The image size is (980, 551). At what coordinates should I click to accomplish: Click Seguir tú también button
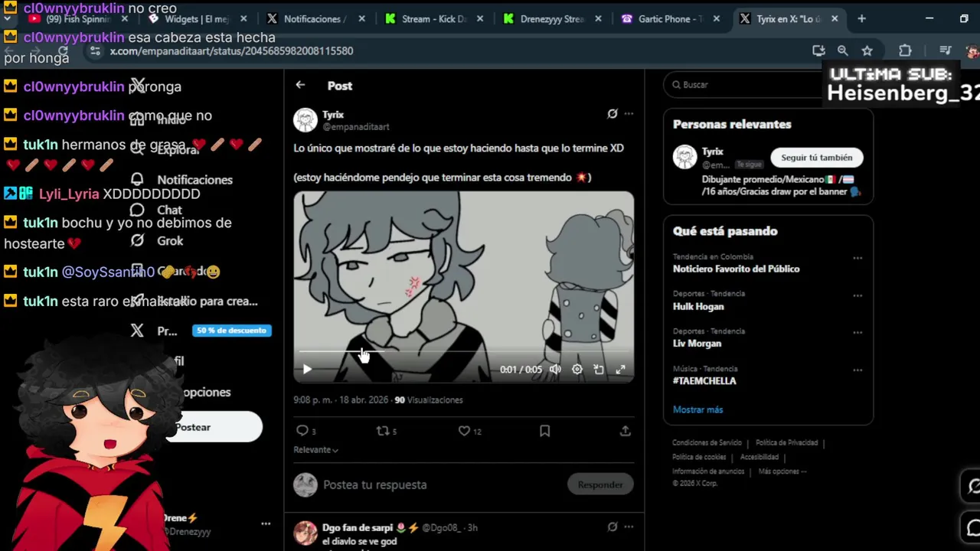pos(816,158)
